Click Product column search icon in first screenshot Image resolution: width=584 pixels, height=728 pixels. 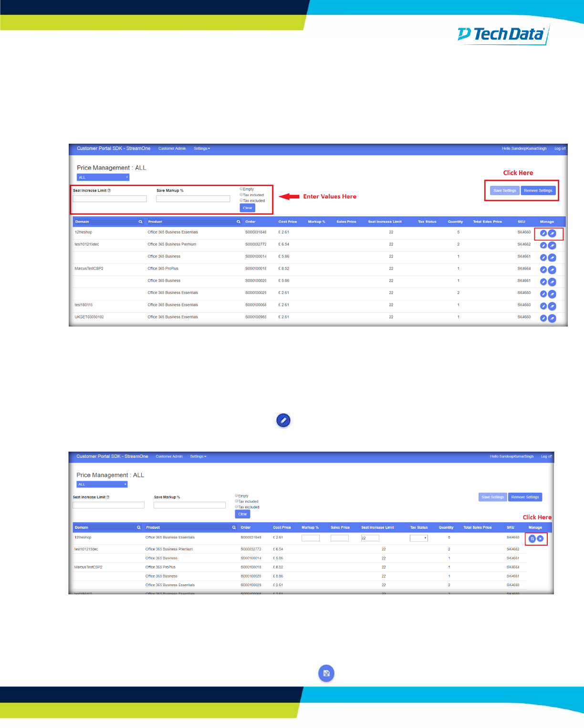point(239,222)
